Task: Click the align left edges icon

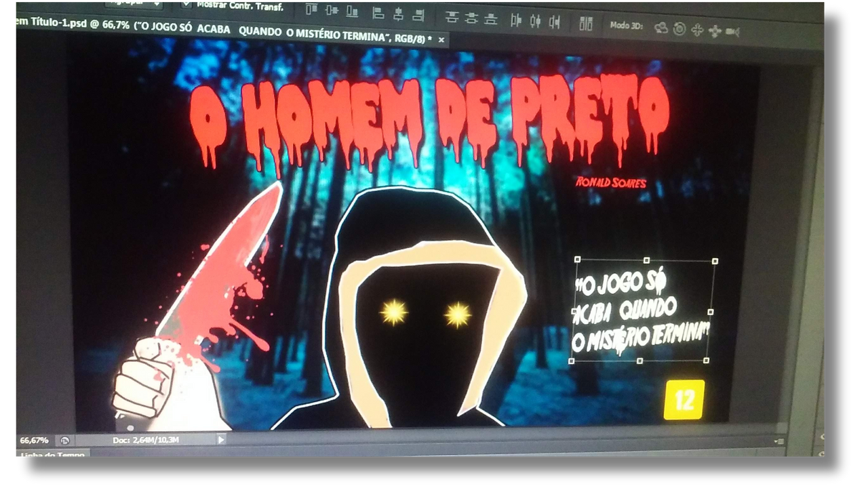Action: pos(378,12)
